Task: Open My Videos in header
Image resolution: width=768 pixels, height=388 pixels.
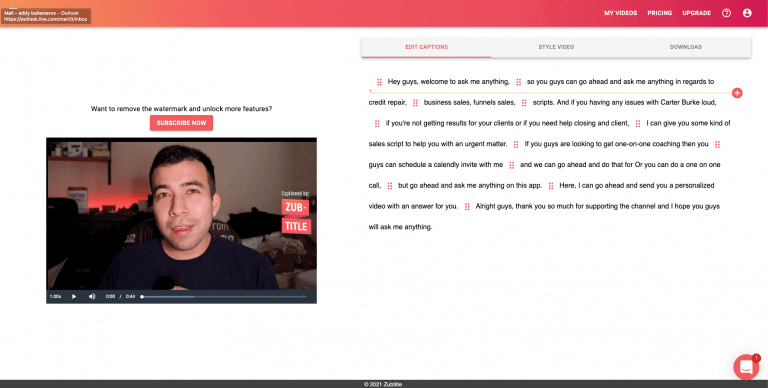Action: [621, 13]
